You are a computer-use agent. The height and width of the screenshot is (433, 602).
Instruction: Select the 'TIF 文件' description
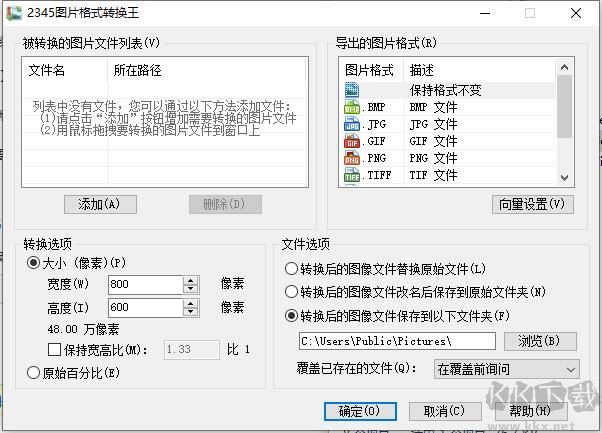433,175
